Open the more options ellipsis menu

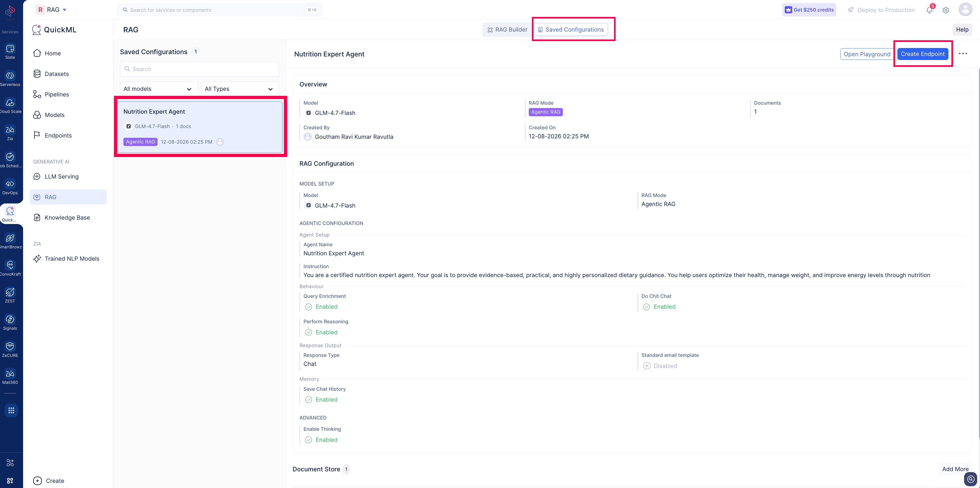point(963,54)
